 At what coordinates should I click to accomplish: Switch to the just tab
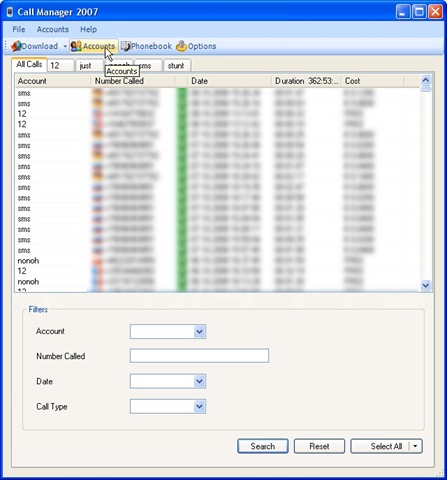[x=89, y=65]
